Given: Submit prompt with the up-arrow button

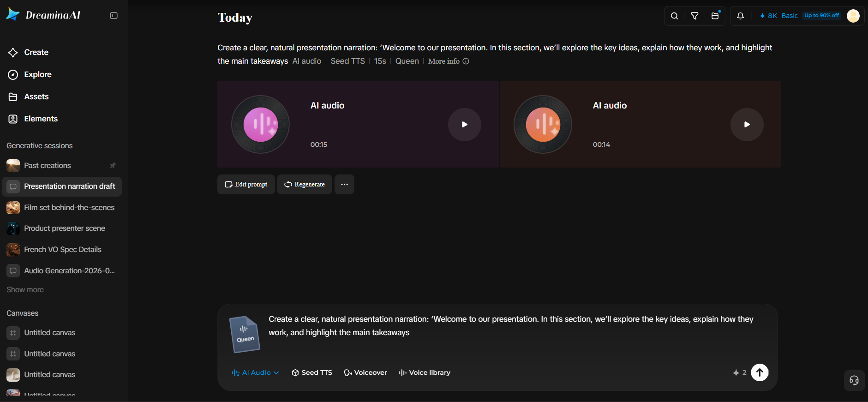Looking at the screenshot, I should pyautogui.click(x=760, y=372).
